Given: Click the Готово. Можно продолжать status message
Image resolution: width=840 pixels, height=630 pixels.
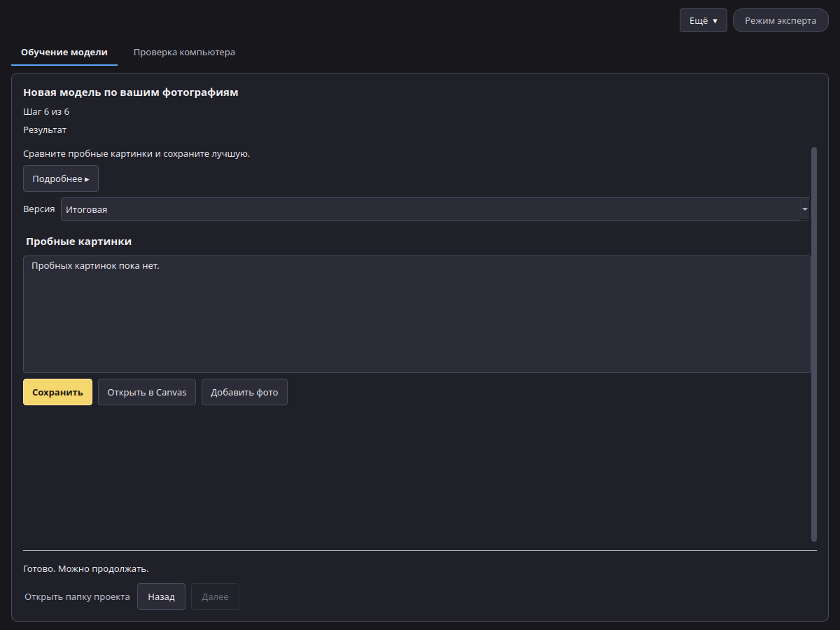Looking at the screenshot, I should click(x=86, y=568).
